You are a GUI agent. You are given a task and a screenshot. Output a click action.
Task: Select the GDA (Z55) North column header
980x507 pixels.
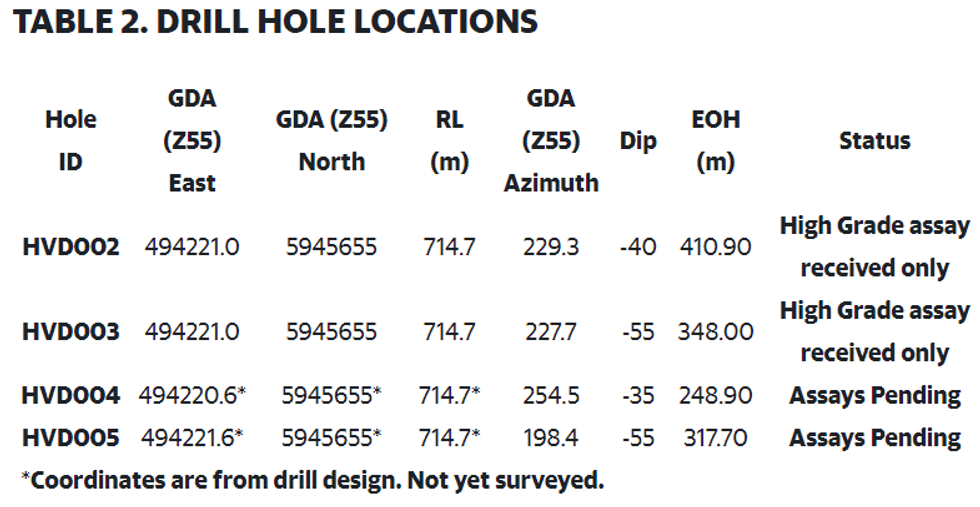pyautogui.click(x=331, y=140)
